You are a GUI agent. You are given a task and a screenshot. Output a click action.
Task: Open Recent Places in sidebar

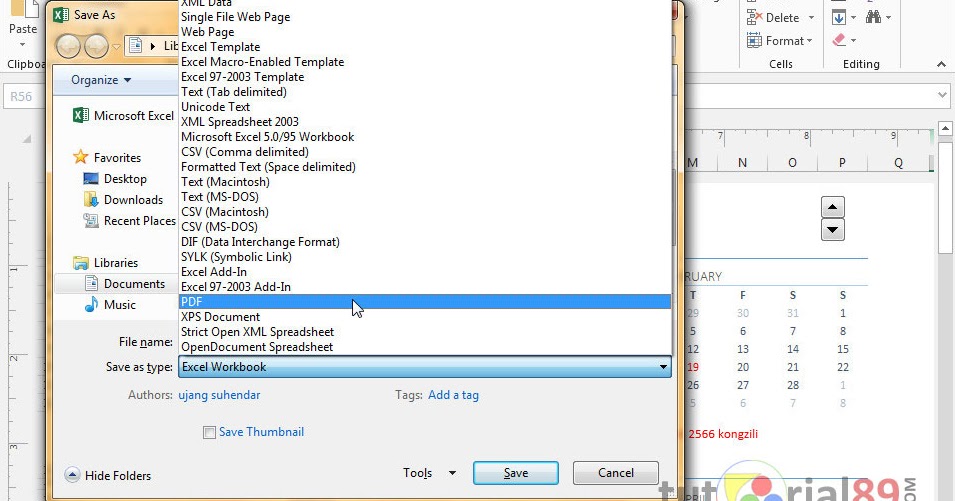tap(130, 221)
